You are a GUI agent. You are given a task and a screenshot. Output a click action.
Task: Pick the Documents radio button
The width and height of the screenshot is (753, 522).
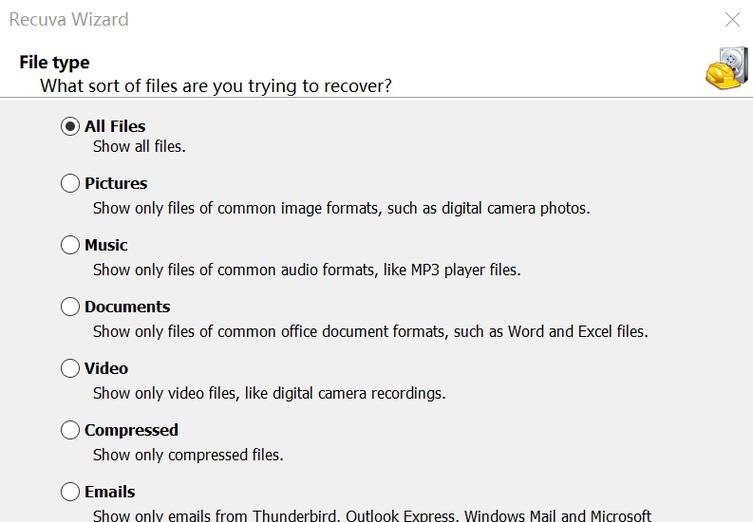pyautogui.click(x=70, y=306)
